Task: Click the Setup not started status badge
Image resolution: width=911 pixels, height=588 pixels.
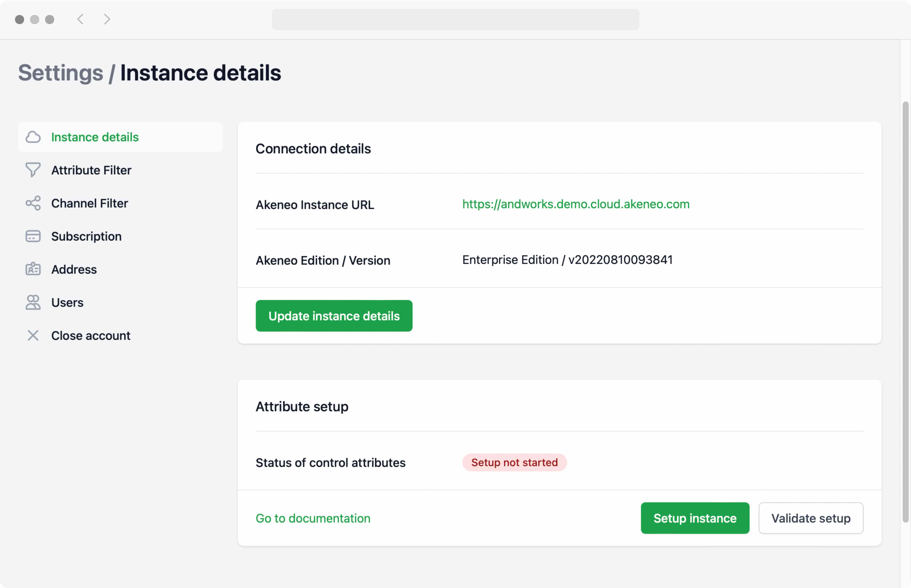Action: [514, 462]
